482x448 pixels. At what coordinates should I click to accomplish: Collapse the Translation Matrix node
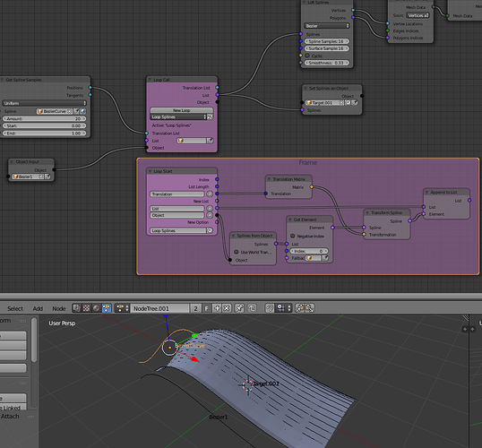coord(269,179)
